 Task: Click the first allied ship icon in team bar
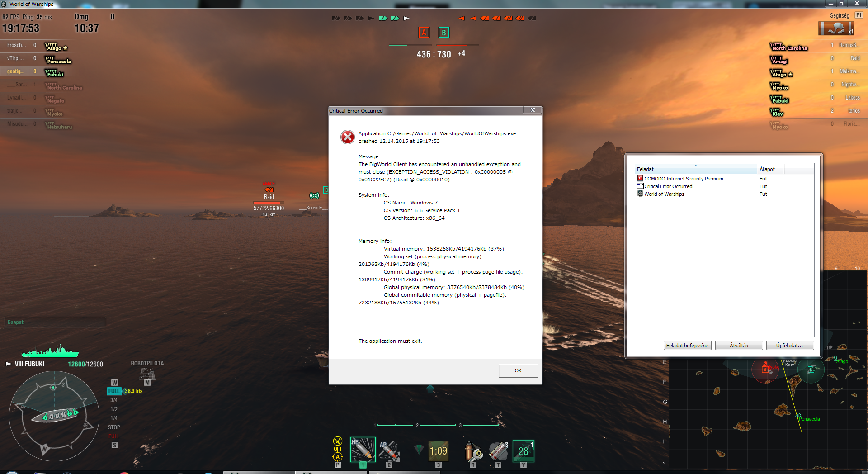[336, 19]
